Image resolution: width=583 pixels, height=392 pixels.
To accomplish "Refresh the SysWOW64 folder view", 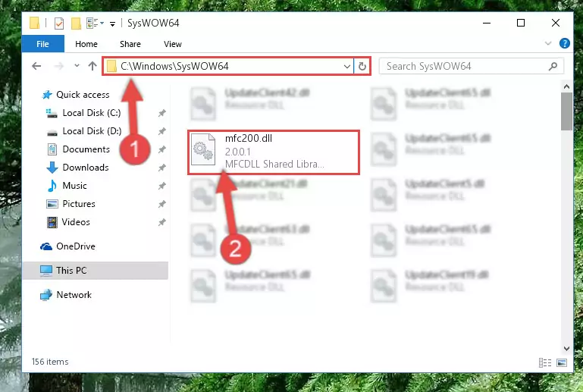I will pos(362,67).
